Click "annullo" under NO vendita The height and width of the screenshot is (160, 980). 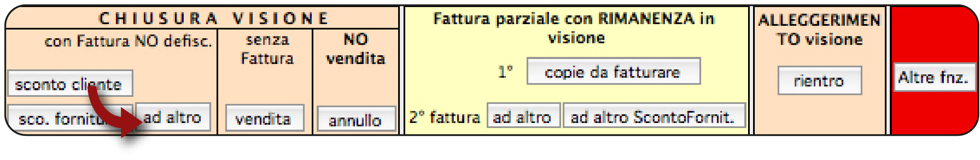pyautogui.click(x=356, y=119)
